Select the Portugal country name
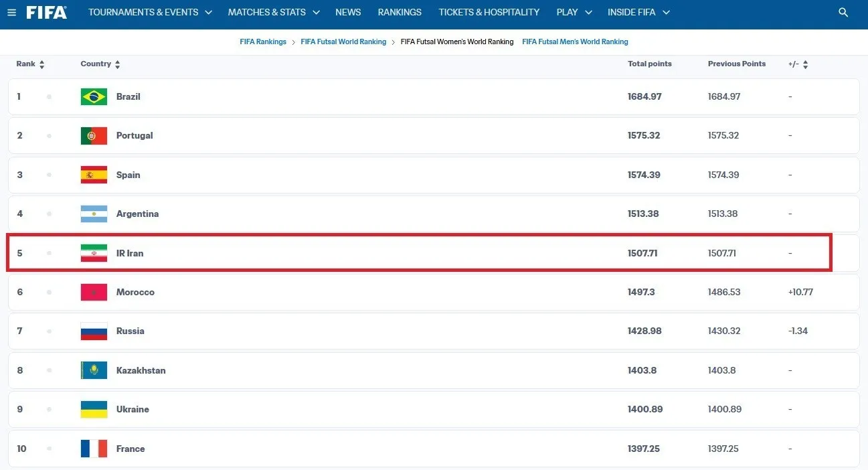 pyautogui.click(x=135, y=135)
